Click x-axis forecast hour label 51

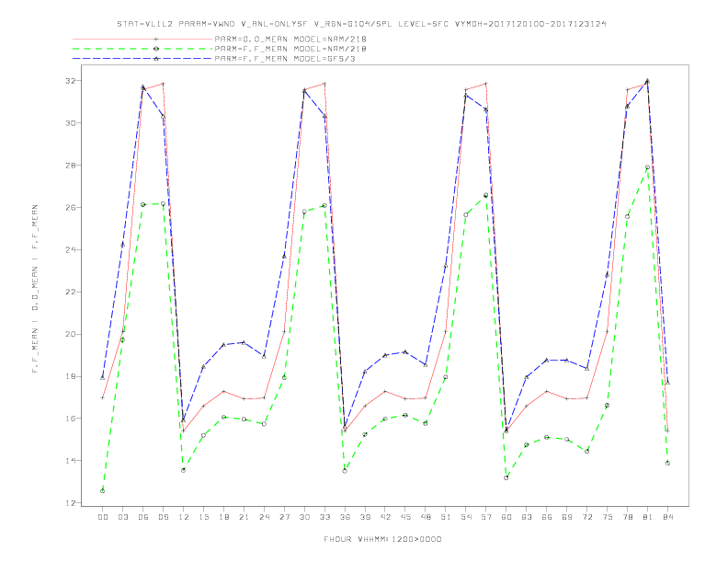[446, 517]
